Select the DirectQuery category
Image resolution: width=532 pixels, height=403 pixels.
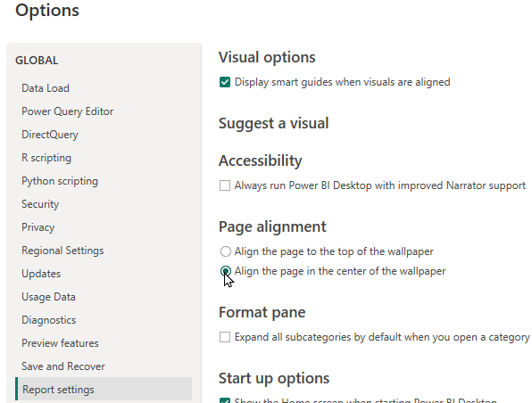click(x=49, y=135)
